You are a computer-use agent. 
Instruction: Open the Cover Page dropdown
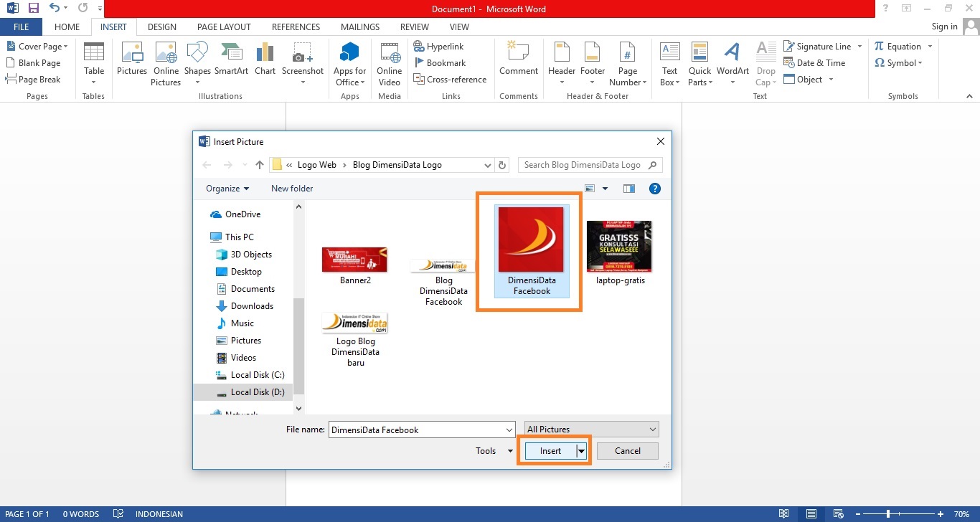(x=37, y=46)
